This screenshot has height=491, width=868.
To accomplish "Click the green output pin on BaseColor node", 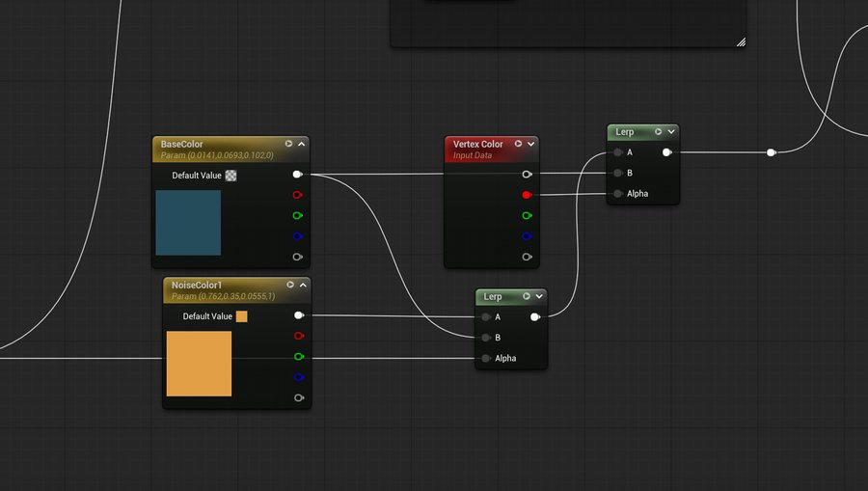I will pos(297,215).
